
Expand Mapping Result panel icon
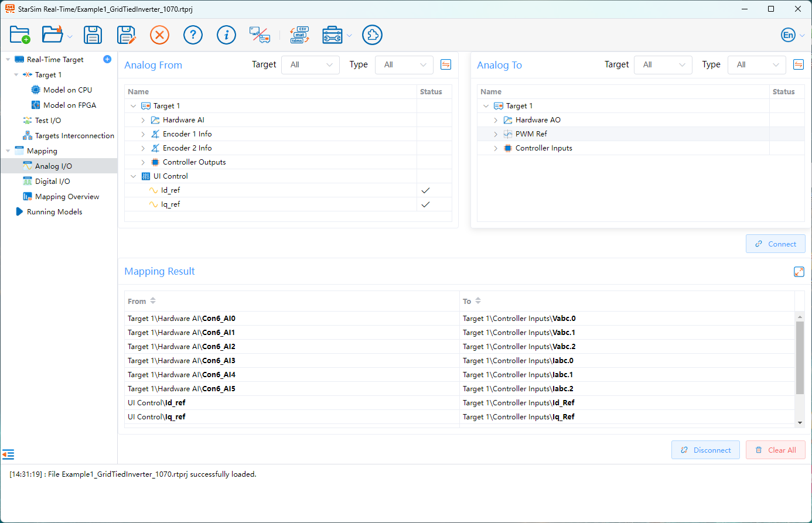coord(799,272)
